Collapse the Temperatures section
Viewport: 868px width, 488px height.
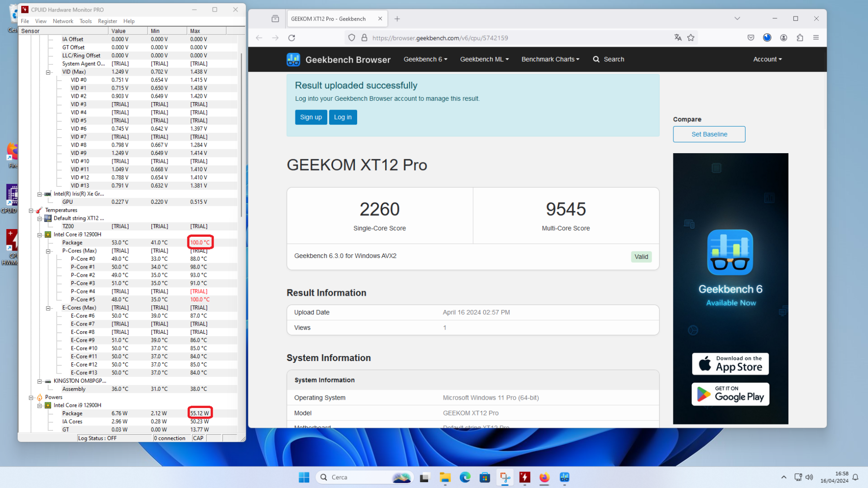click(x=31, y=210)
